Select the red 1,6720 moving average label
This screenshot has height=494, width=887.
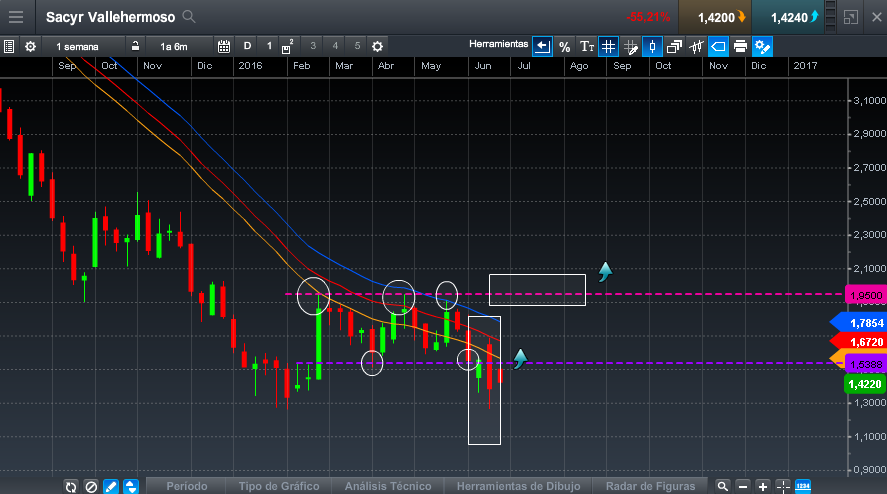click(x=860, y=342)
